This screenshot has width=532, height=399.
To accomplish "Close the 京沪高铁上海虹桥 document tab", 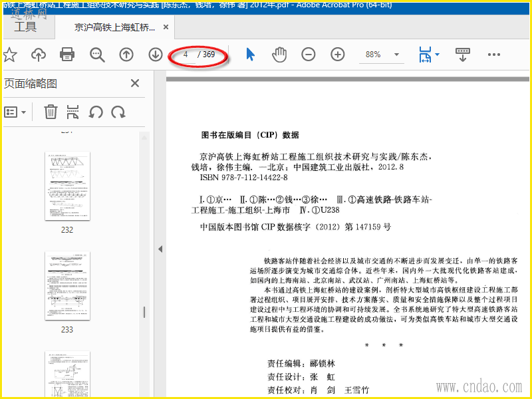I will [x=166, y=27].
